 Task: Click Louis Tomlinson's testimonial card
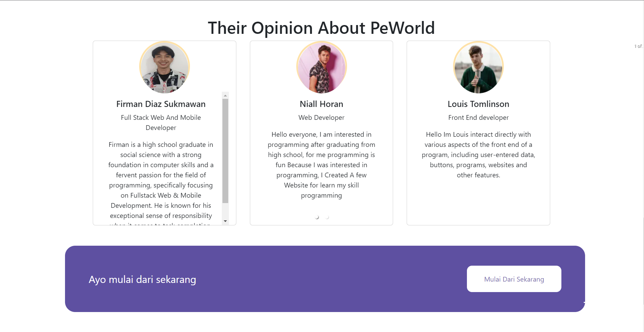[478, 133]
